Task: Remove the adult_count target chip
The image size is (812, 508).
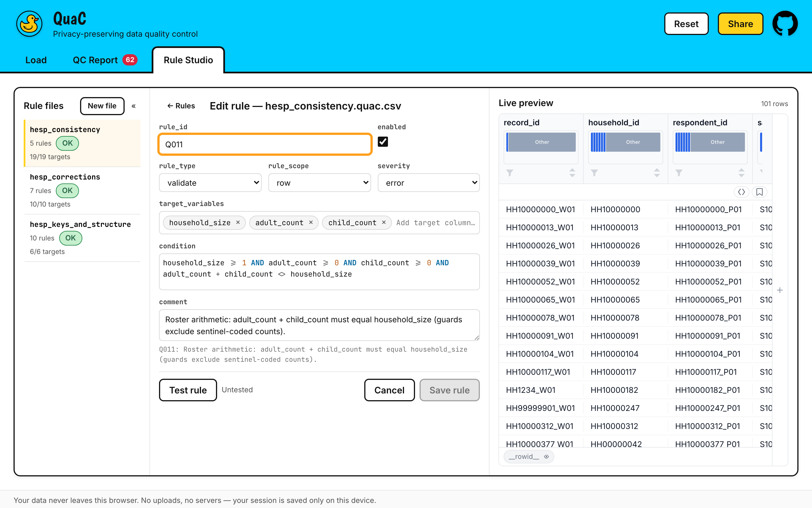Action: tap(311, 222)
